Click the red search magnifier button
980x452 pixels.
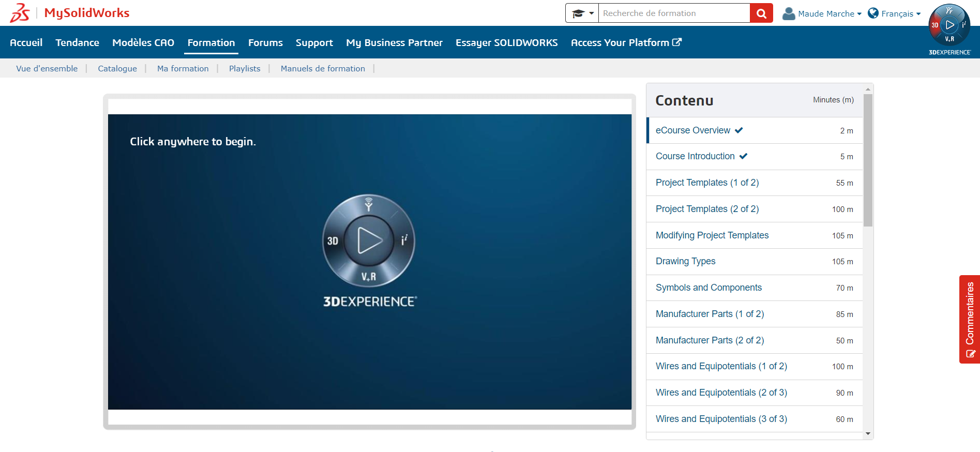[x=761, y=13]
